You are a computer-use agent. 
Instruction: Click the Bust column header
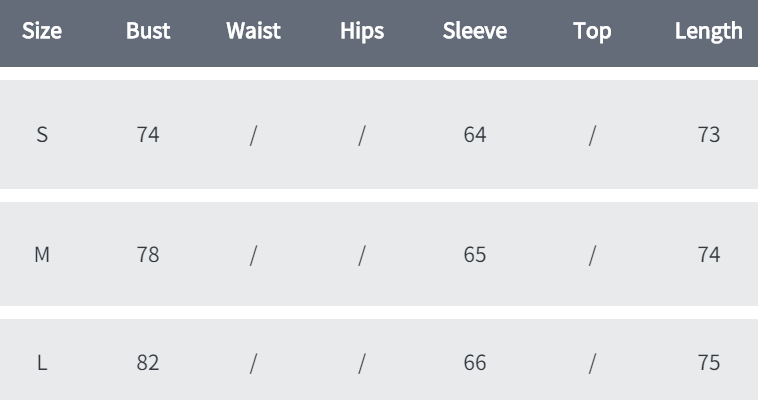(x=148, y=31)
